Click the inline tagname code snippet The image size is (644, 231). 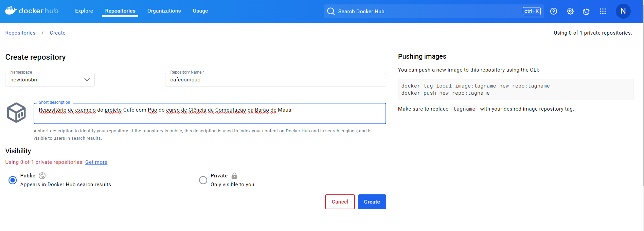click(464, 109)
